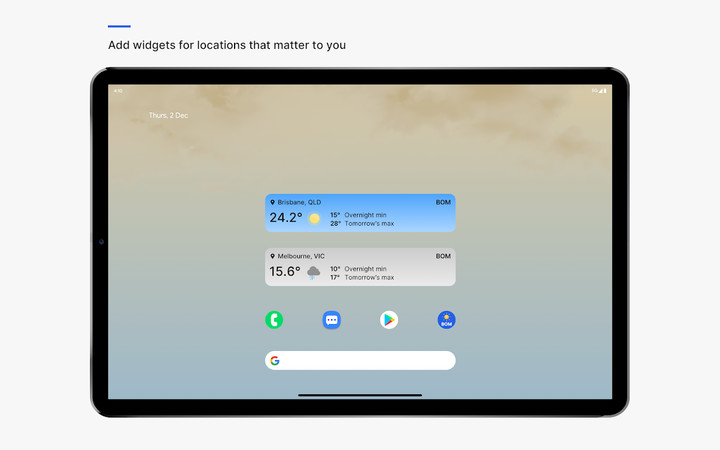720x450 pixels.
Task: Open the Brisbane, QLD weather widget
Action: click(360, 213)
